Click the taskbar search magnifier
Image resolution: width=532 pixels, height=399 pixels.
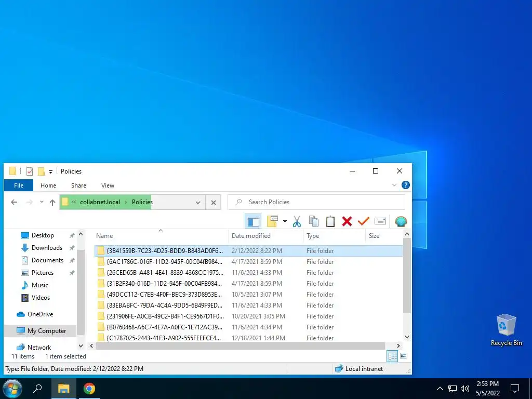pos(37,388)
